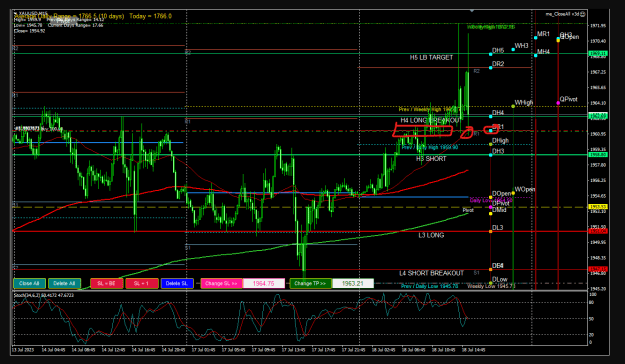Click the red 1951.04 price tag
Viewport: 625px width, 364px height.
[x=598, y=231]
